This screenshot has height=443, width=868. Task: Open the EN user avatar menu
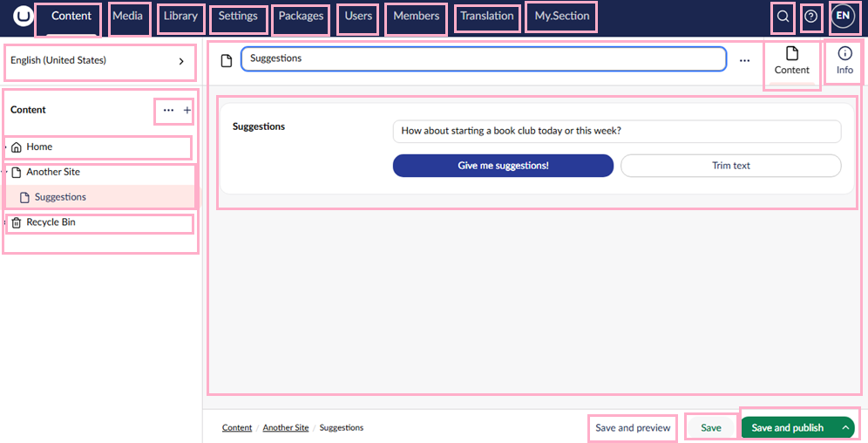(843, 16)
